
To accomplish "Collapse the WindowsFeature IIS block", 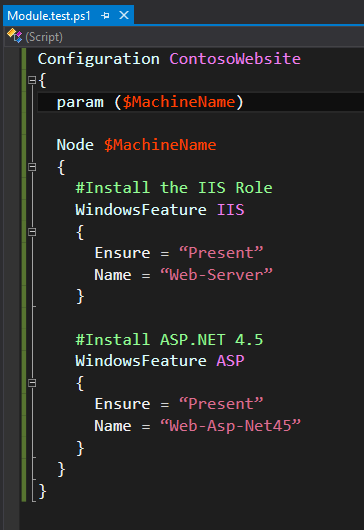I will (32, 232).
